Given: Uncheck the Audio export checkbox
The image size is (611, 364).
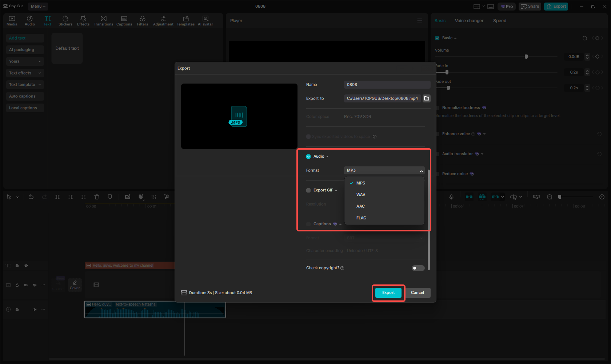Looking at the screenshot, I should pyautogui.click(x=308, y=156).
